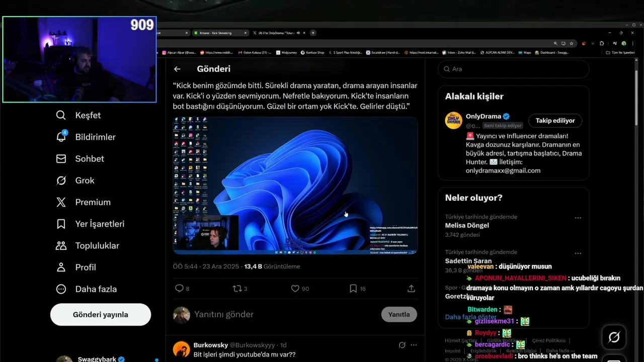This screenshot has height=362, width=644.
Task: Open Sohbet messages envelope
Action: point(79,158)
